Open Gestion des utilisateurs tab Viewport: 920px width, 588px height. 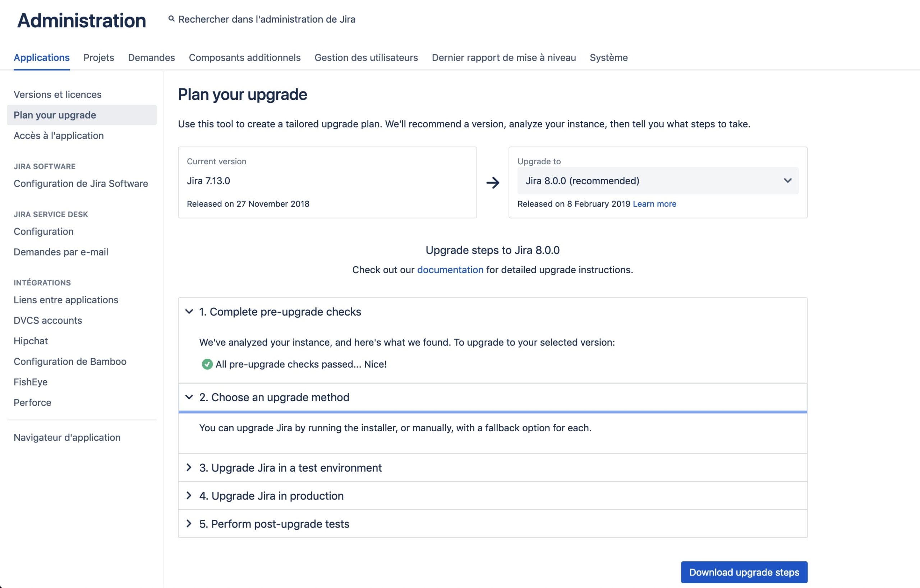click(366, 57)
